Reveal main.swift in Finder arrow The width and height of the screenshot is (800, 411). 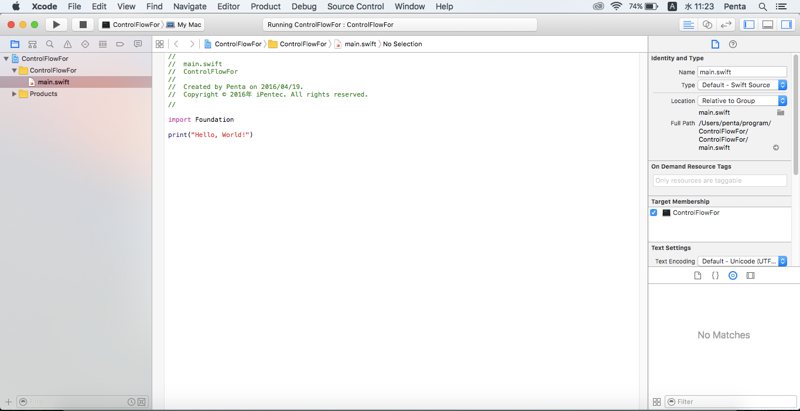776,148
